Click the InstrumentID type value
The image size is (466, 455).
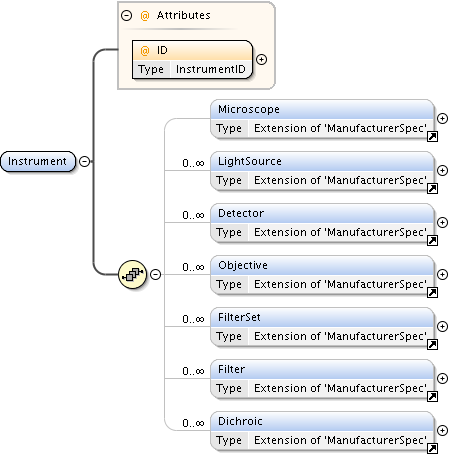click(x=210, y=69)
